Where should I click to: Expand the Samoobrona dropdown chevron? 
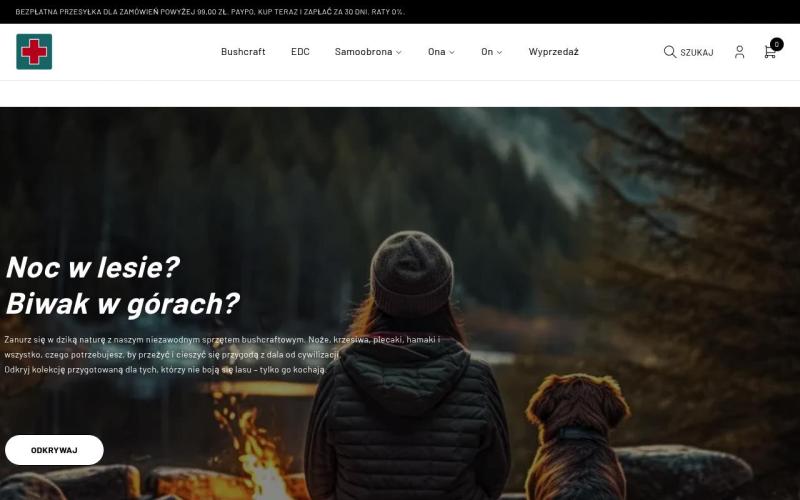pos(399,52)
